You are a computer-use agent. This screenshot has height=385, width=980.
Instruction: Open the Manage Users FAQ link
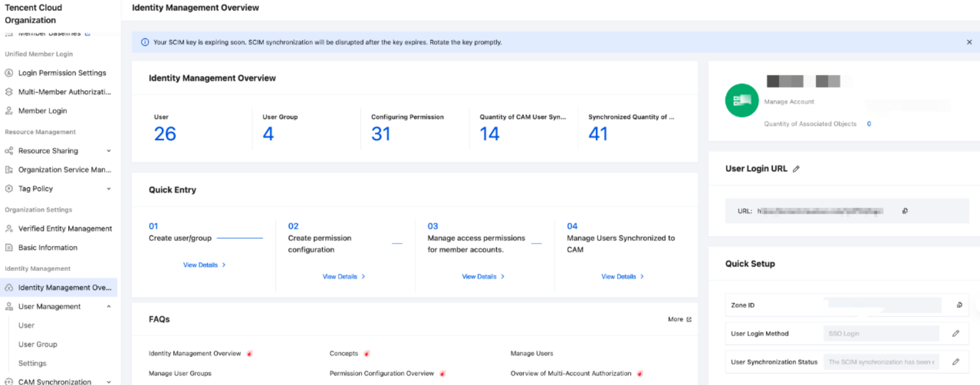click(x=532, y=353)
